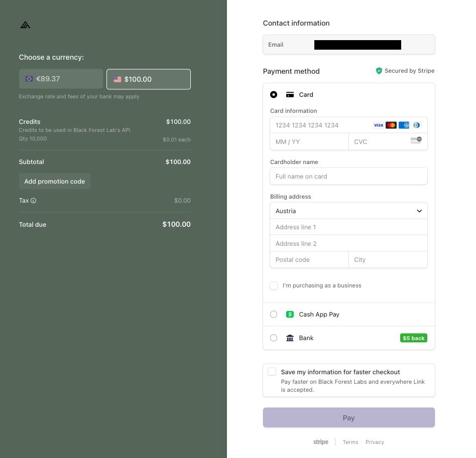
Task: Click the credit card icon next to Card
Action: (x=290, y=95)
